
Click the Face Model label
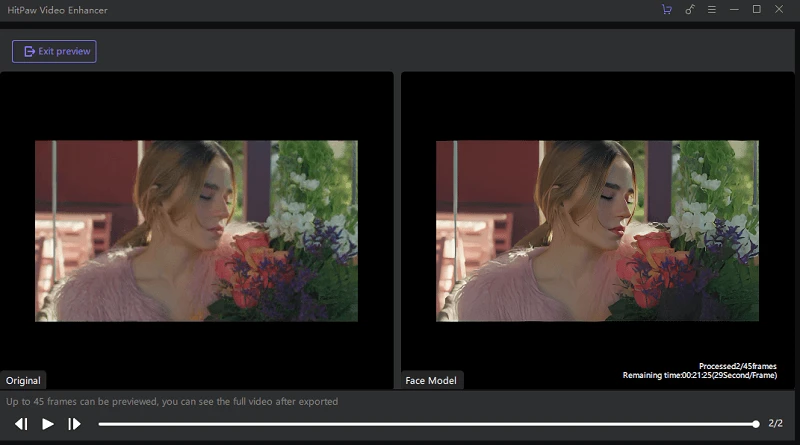point(431,381)
